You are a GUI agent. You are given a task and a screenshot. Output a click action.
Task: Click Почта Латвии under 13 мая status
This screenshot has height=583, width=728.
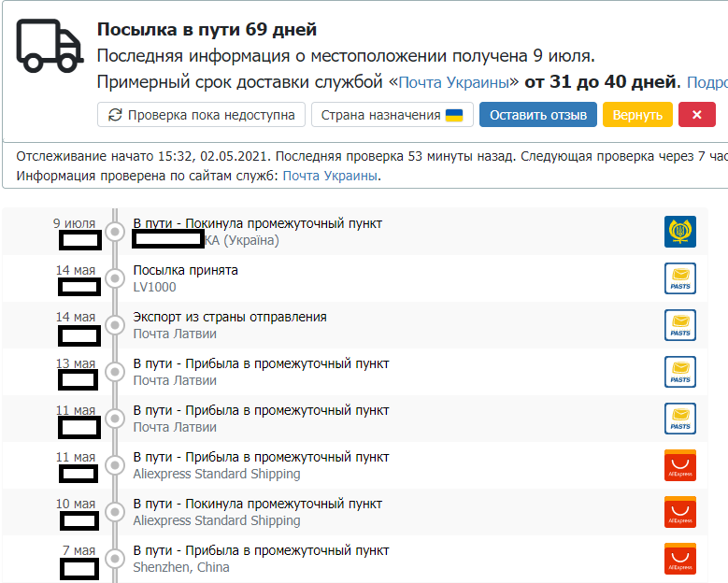click(x=175, y=380)
